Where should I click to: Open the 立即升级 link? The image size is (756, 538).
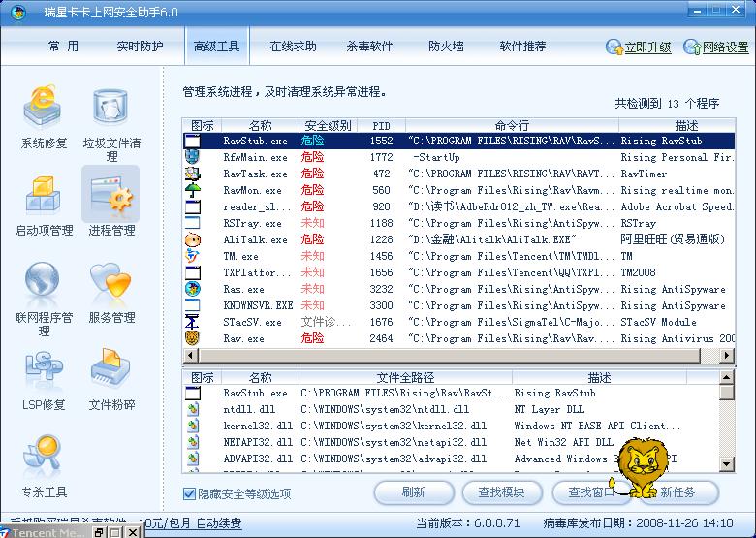pyautogui.click(x=648, y=47)
